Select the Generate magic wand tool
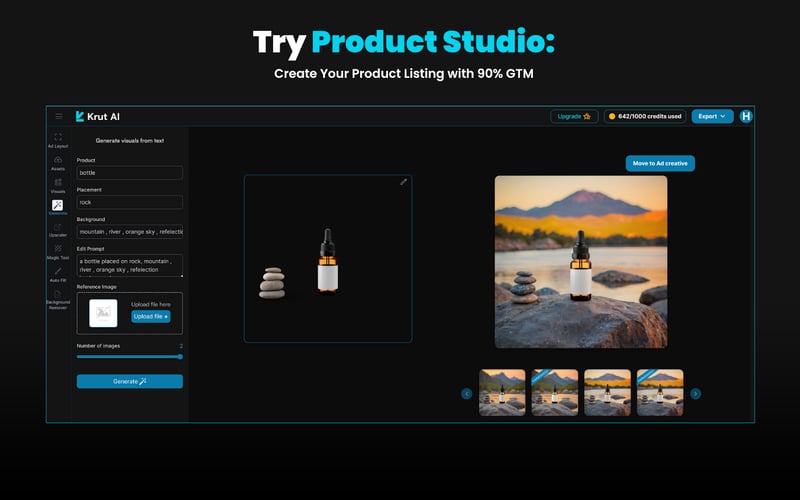800x500 pixels. [58, 207]
